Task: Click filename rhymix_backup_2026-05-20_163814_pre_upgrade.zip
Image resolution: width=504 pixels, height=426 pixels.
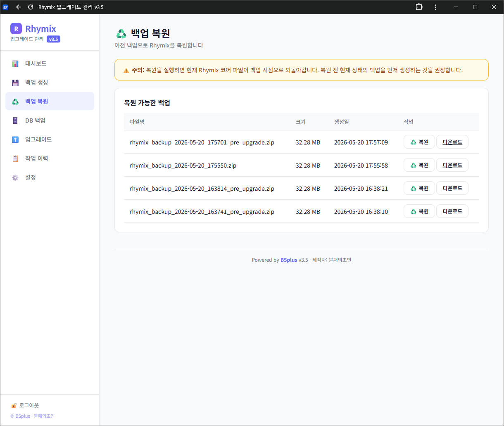Action: pos(202,189)
